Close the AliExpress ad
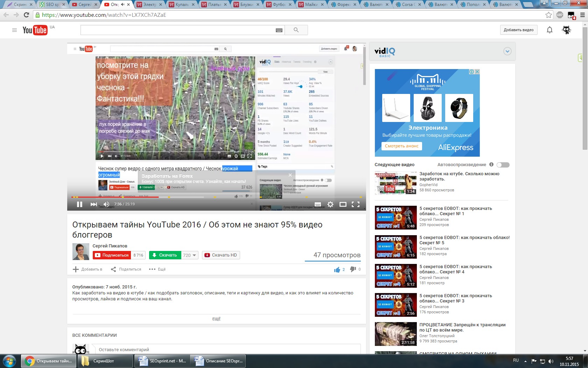Viewport: 588px width, 368px height. pos(477,71)
